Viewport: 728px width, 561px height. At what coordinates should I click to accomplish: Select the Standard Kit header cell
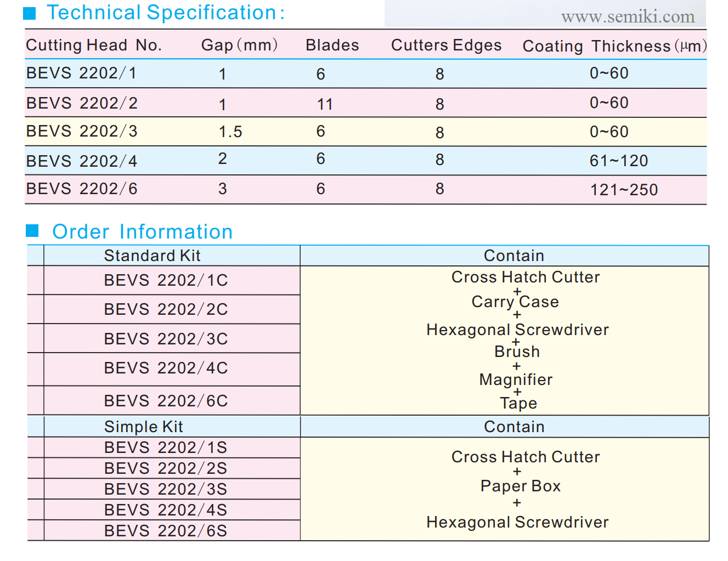coord(172,256)
